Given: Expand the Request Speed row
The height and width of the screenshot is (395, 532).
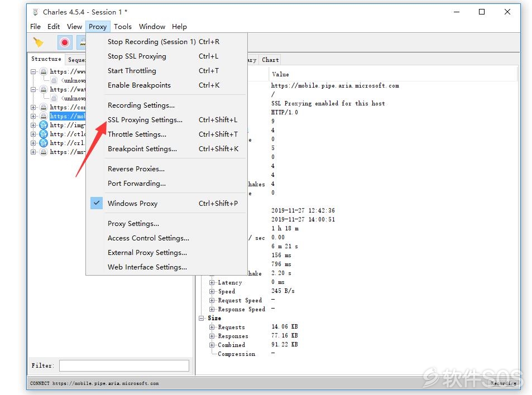Looking at the screenshot, I should (212, 300).
